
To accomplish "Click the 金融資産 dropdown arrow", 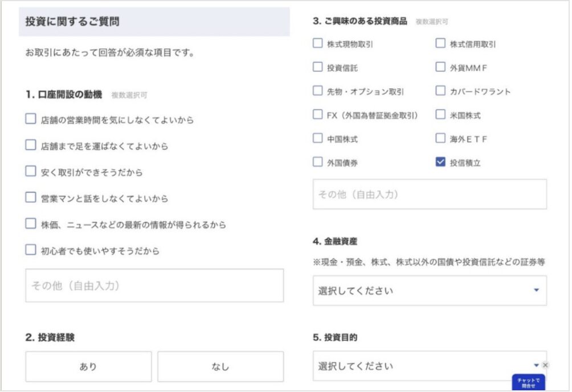I will (x=536, y=290).
